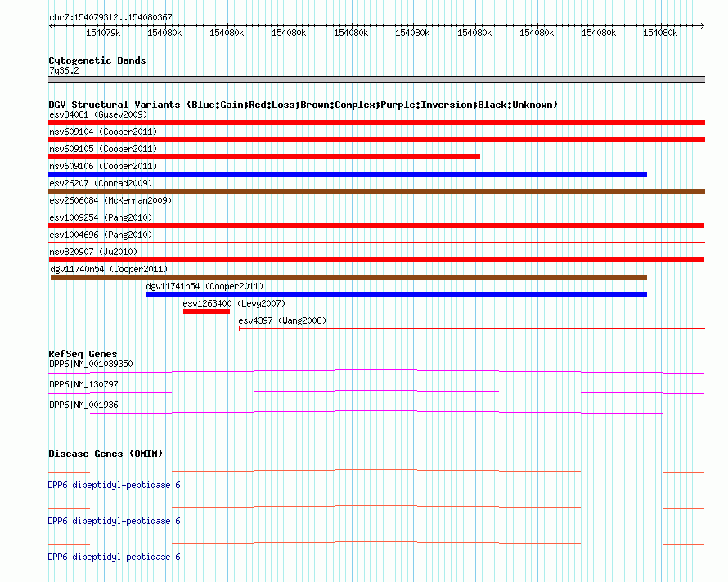Click the esv4397 (Wang2008) thin red line
Image resolution: width=728 pixels, height=582 pixels.
(x=472, y=328)
